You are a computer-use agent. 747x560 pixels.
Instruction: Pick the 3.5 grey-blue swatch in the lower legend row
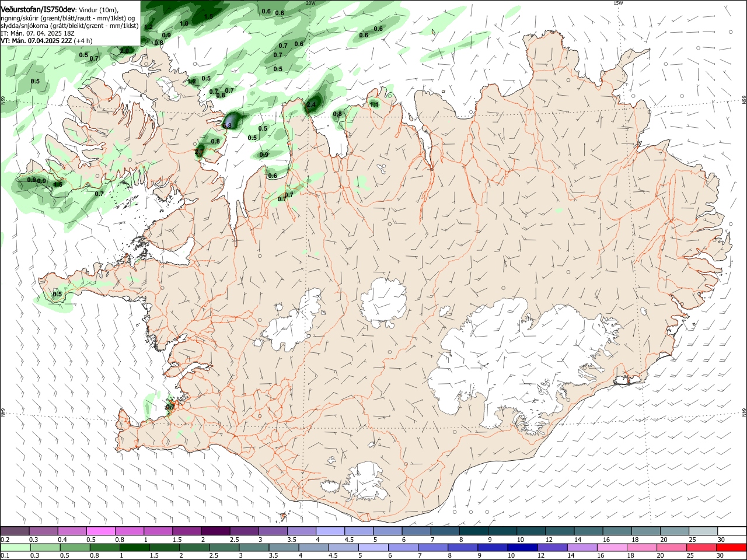[x=284, y=547]
